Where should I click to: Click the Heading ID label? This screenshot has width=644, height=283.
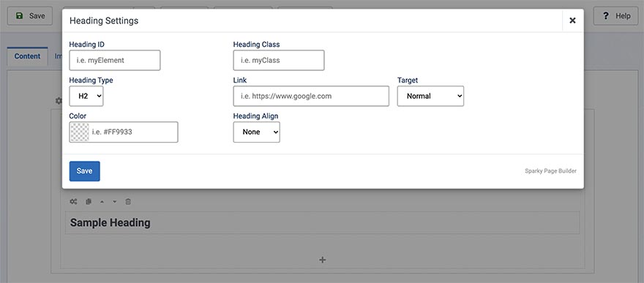[x=86, y=45]
